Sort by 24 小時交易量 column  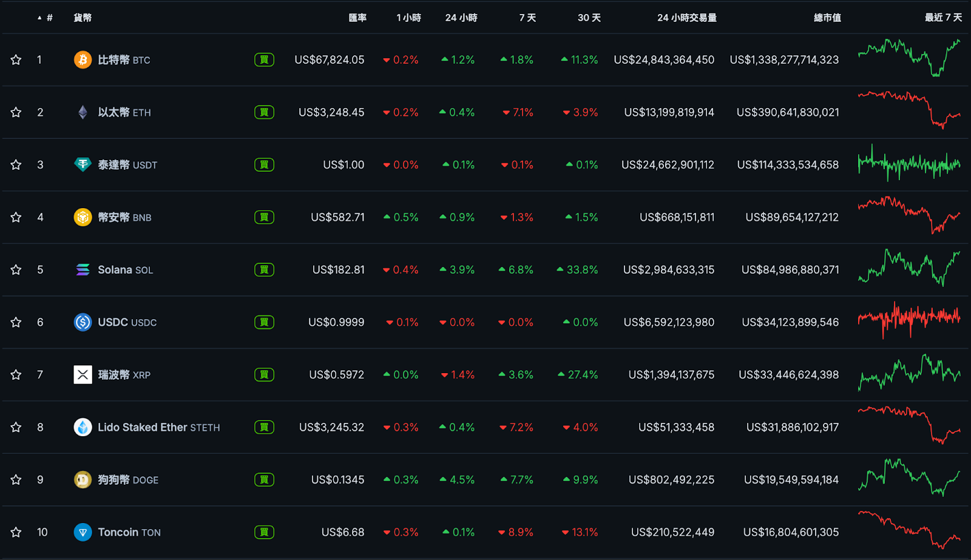coord(687,18)
